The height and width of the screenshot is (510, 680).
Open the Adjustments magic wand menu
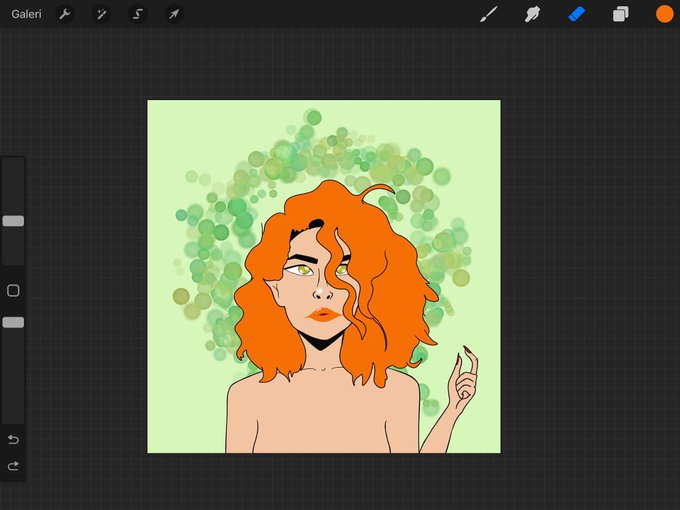[x=101, y=14]
